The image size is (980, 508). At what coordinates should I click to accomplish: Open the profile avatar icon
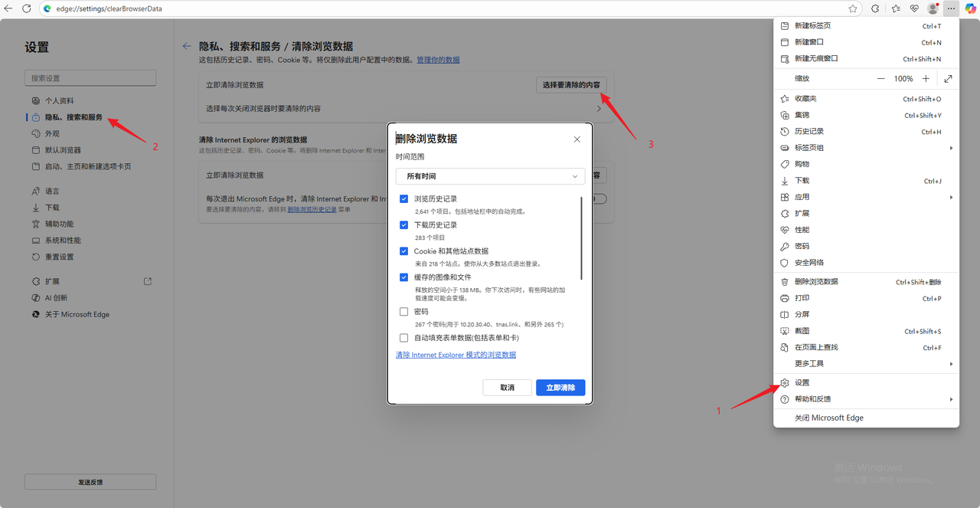(x=933, y=8)
